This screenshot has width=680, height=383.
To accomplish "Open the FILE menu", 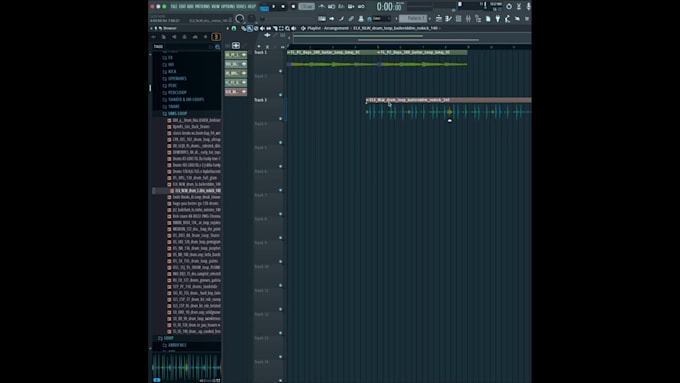I will [x=174, y=7].
